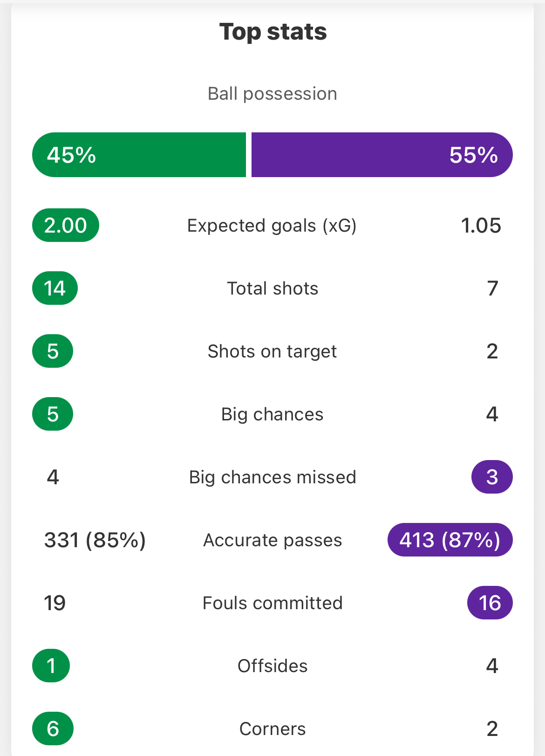Click the purple 55% possession bar

click(382, 155)
